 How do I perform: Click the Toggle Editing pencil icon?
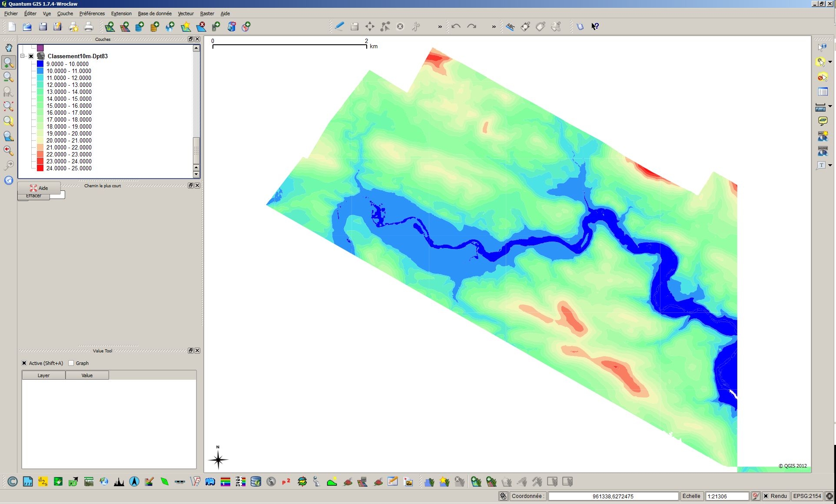tap(339, 27)
